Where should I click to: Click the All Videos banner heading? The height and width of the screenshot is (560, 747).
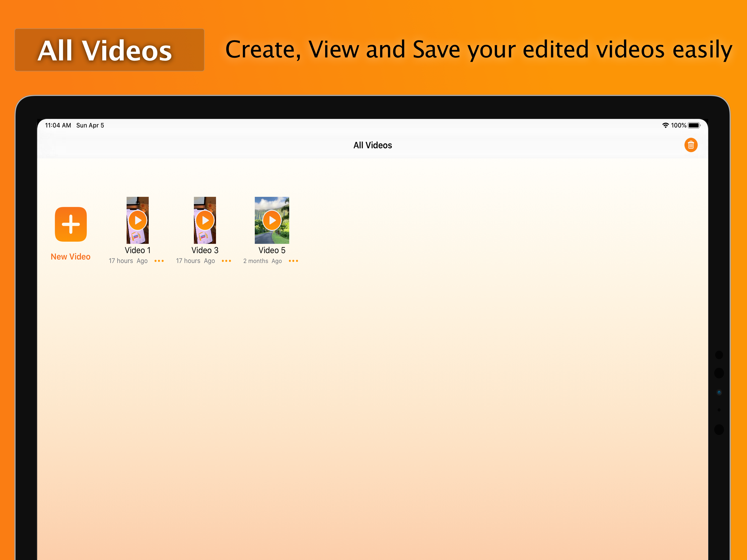point(105,51)
